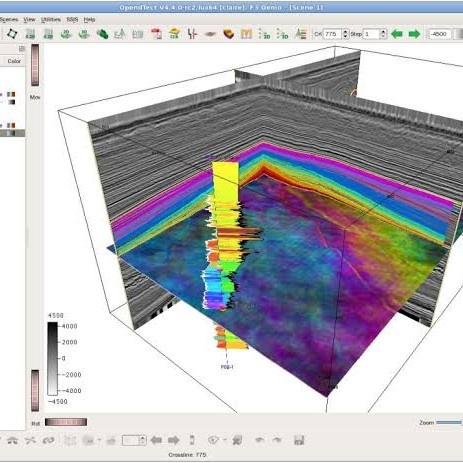Open the SSIS menu
This screenshot has width=463, height=463.
pos(72,20)
